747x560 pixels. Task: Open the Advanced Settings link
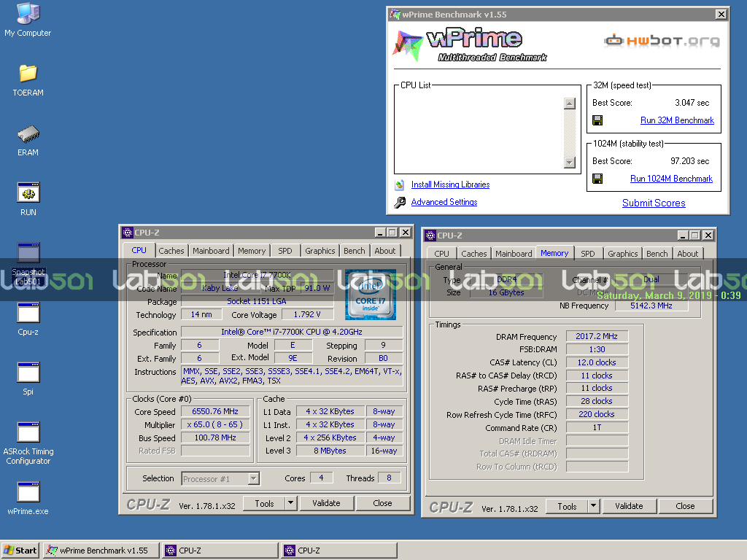[x=444, y=202]
